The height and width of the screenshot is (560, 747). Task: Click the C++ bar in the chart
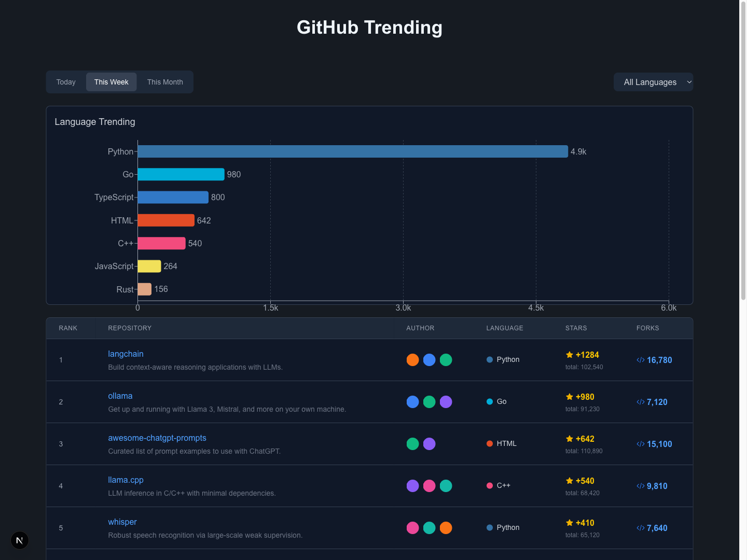point(161,243)
